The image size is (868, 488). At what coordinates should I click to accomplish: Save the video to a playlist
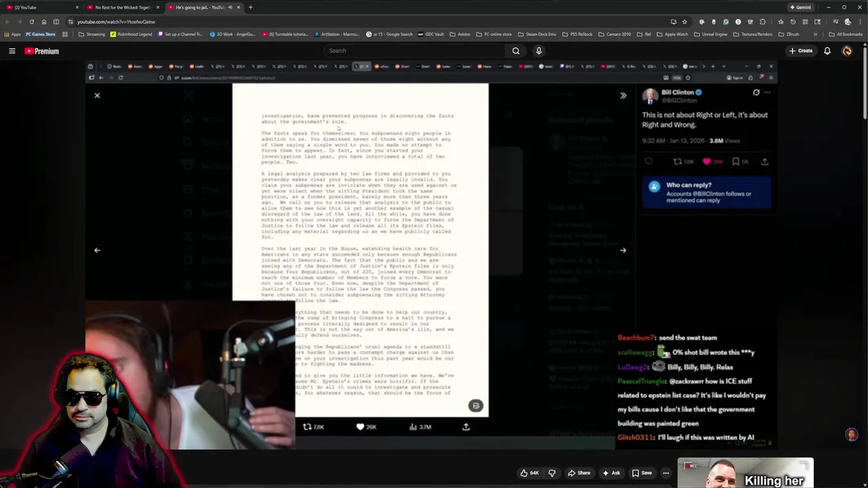click(x=642, y=473)
